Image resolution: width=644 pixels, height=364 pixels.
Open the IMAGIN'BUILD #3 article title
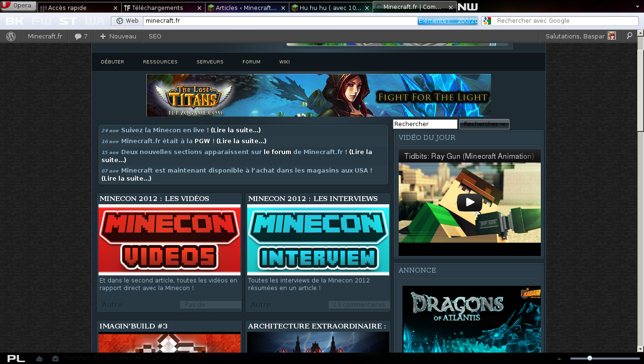[x=134, y=326]
